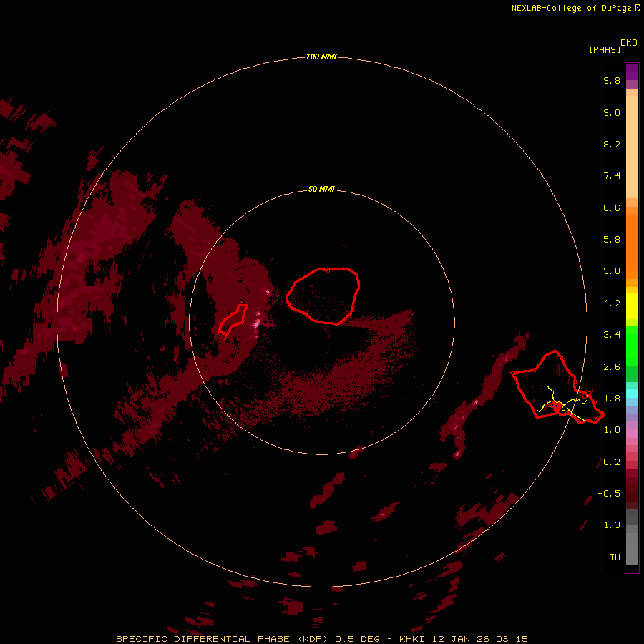This screenshot has width=644, height=644.
Task: Click the 1.0 scale value
Action: 612,430
